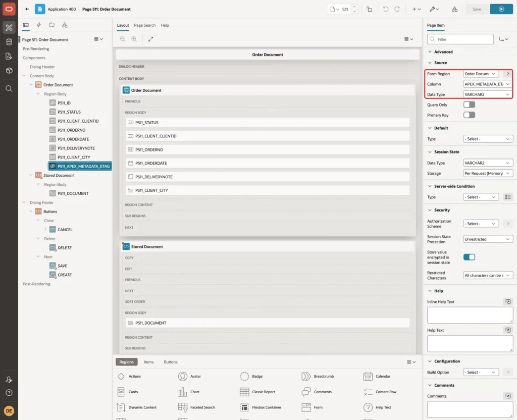The image size is (517, 420).
Task: Redo the last change
Action: click(x=397, y=9)
